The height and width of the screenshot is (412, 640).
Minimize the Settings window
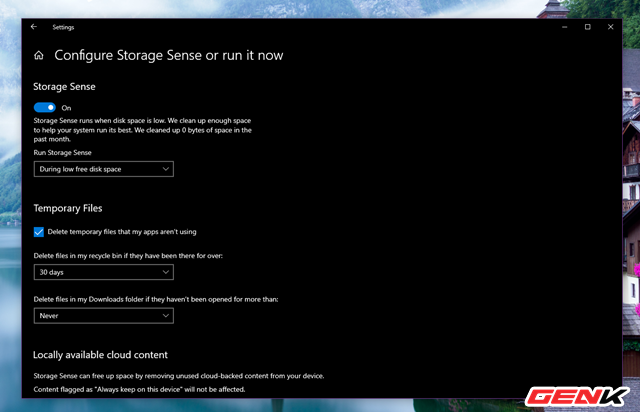[x=562, y=27]
